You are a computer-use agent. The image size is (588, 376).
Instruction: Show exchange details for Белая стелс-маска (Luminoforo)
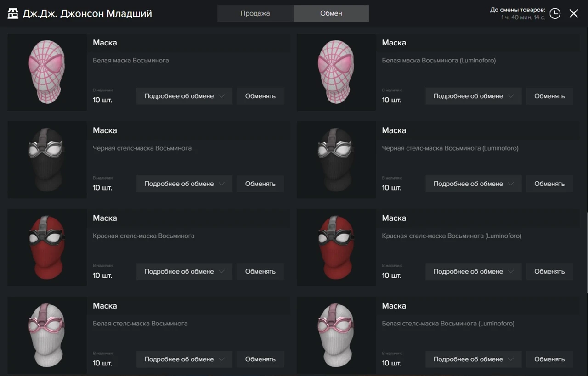coord(473,359)
